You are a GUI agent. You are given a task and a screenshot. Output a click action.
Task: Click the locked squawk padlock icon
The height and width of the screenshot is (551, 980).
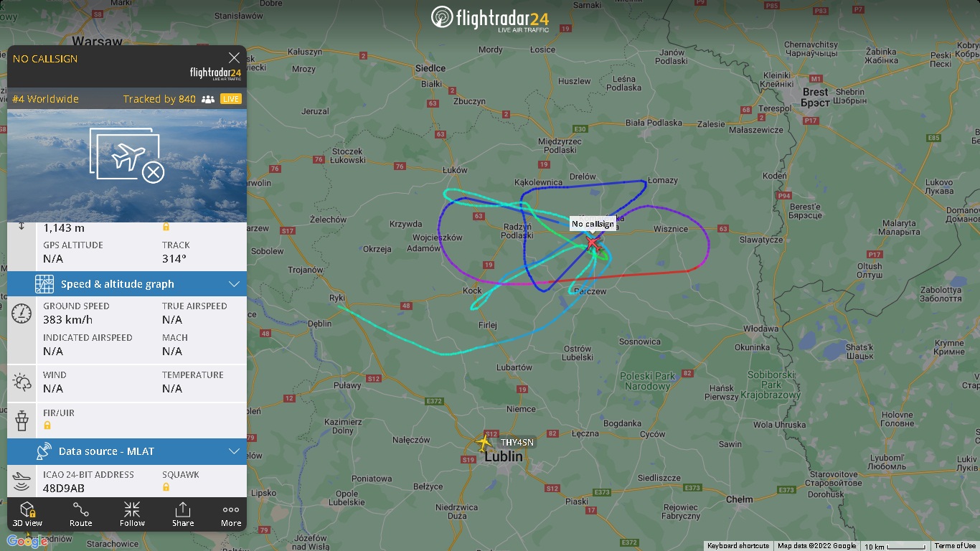[166, 487]
